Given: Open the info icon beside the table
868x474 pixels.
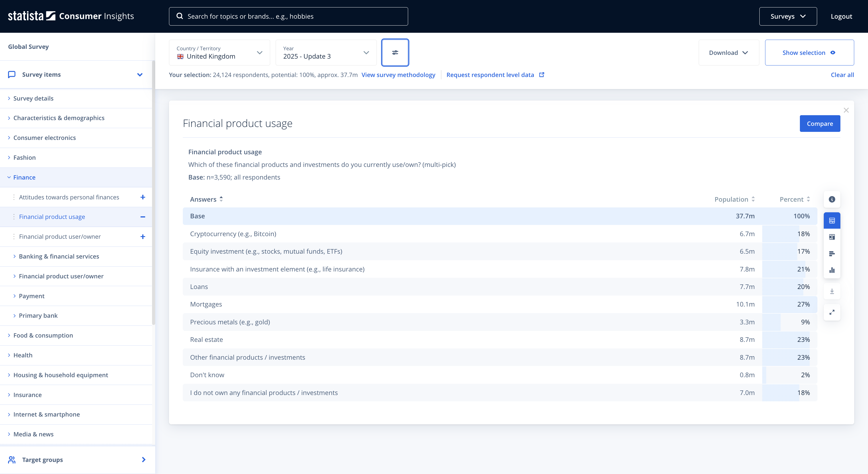Looking at the screenshot, I should (831, 199).
